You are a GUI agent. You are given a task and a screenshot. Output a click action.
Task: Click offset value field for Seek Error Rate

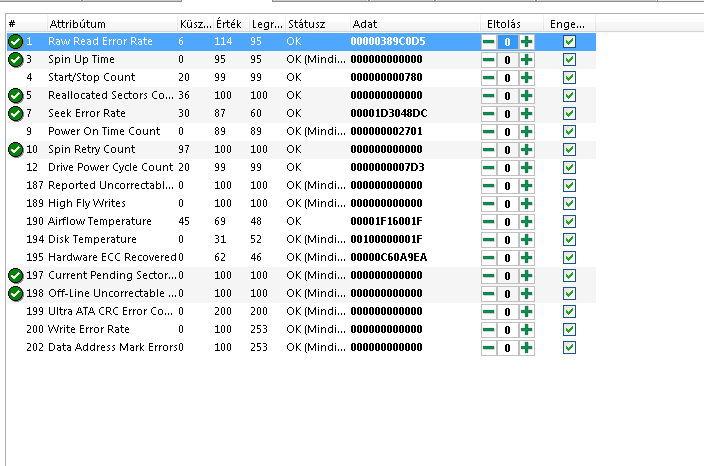507,114
